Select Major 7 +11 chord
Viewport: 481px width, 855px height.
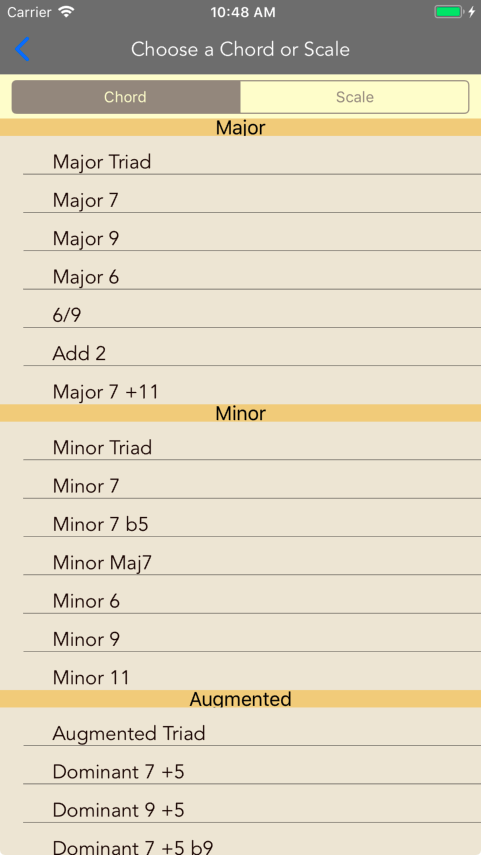click(x=240, y=386)
